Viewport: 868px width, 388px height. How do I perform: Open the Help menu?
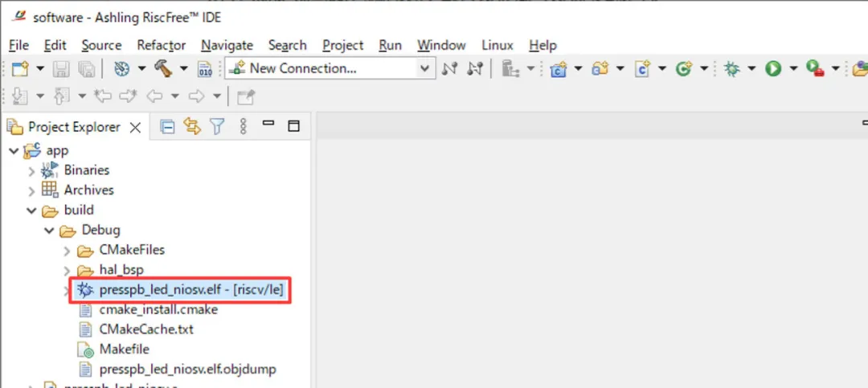[542, 45]
